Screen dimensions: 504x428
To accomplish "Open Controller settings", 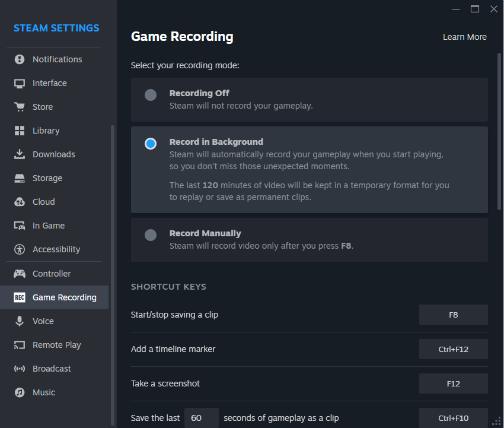I will point(55,274).
